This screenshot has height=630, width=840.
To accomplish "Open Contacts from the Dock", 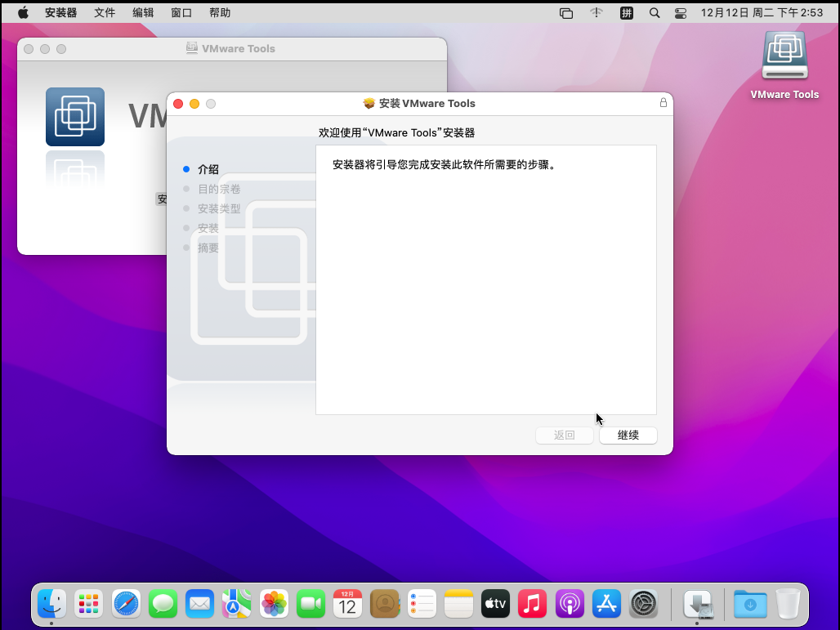I will (x=385, y=603).
